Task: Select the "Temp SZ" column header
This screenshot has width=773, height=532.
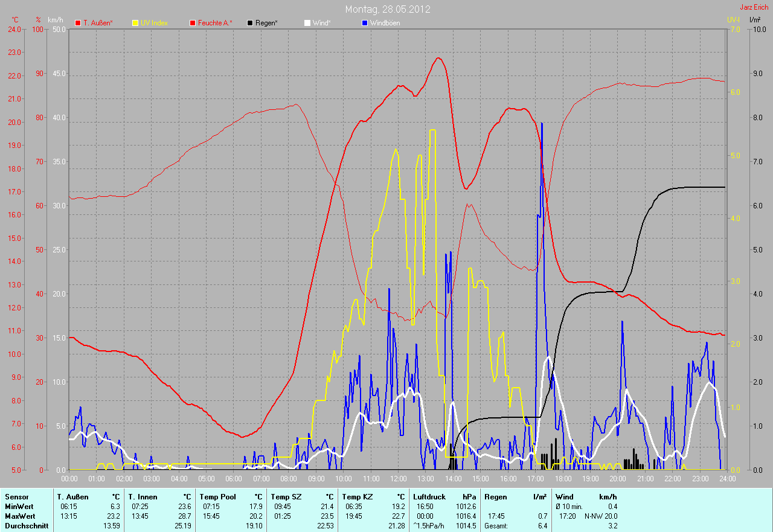Action: pyautogui.click(x=286, y=497)
